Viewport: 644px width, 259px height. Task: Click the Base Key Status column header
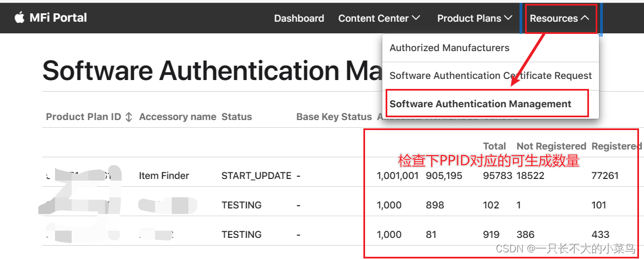coord(334,117)
